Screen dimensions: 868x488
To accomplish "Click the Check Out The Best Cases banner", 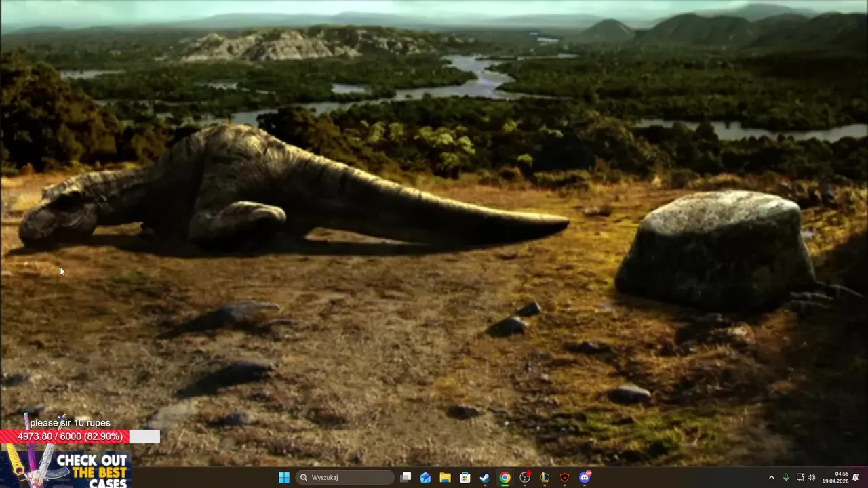I will (x=66, y=470).
